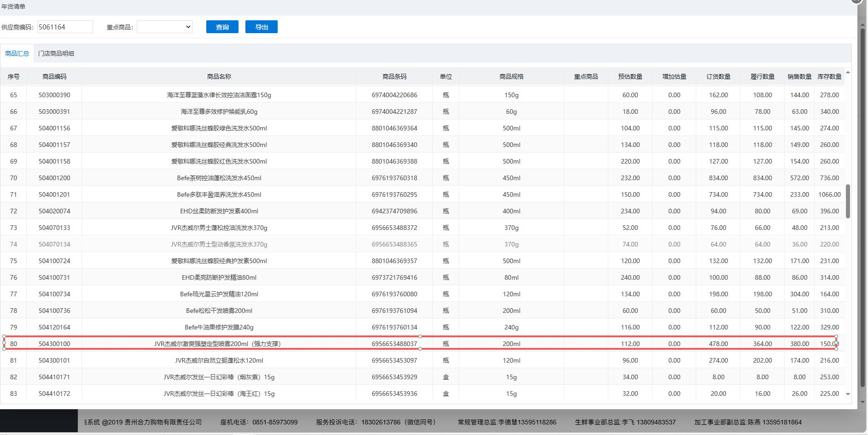
Task: Click the 商品名称 column header
Action: [219, 76]
